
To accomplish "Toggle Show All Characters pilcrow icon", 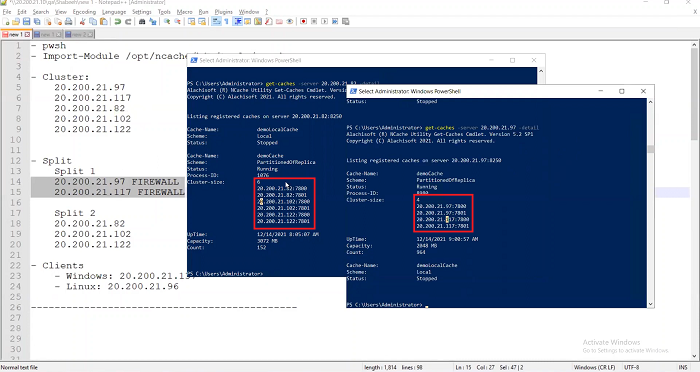I will point(226,21).
